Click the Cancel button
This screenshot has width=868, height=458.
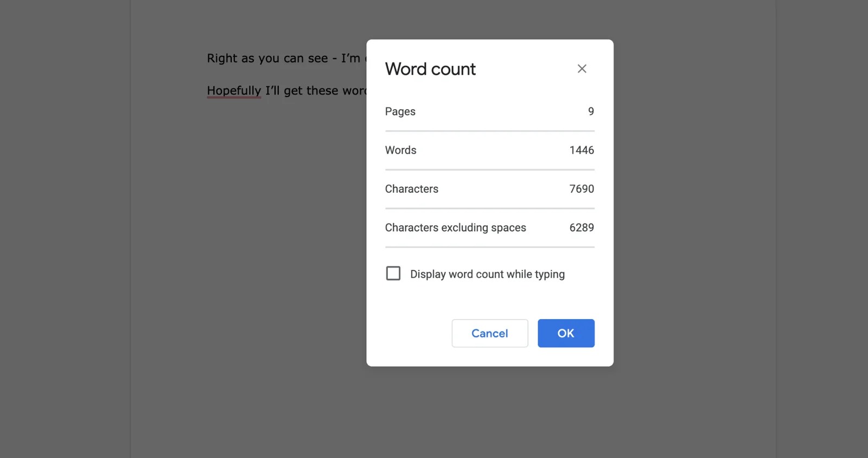point(490,333)
